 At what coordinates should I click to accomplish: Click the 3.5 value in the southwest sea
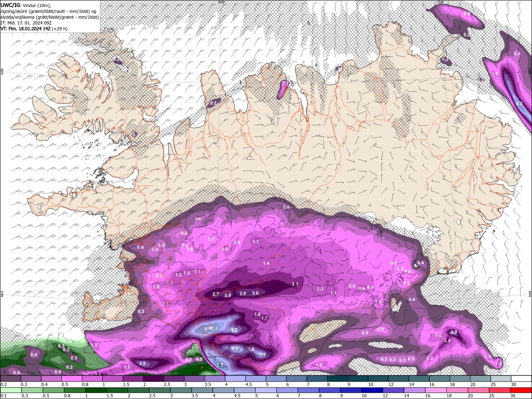142,363
